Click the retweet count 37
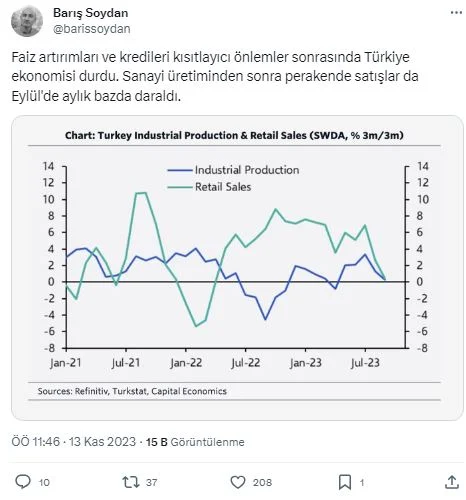The image size is (466, 500). coord(152,482)
